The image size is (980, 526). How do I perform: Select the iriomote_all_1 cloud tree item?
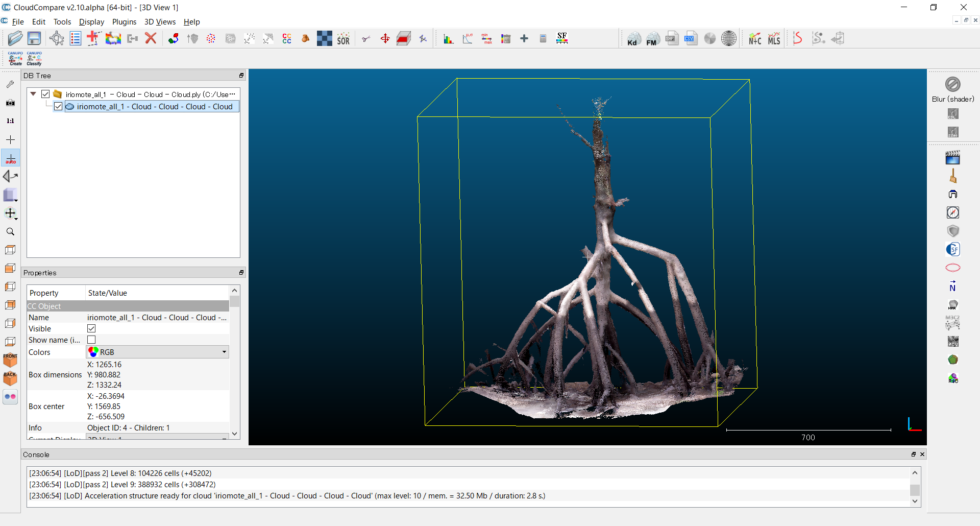pyautogui.click(x=154, y=107)
